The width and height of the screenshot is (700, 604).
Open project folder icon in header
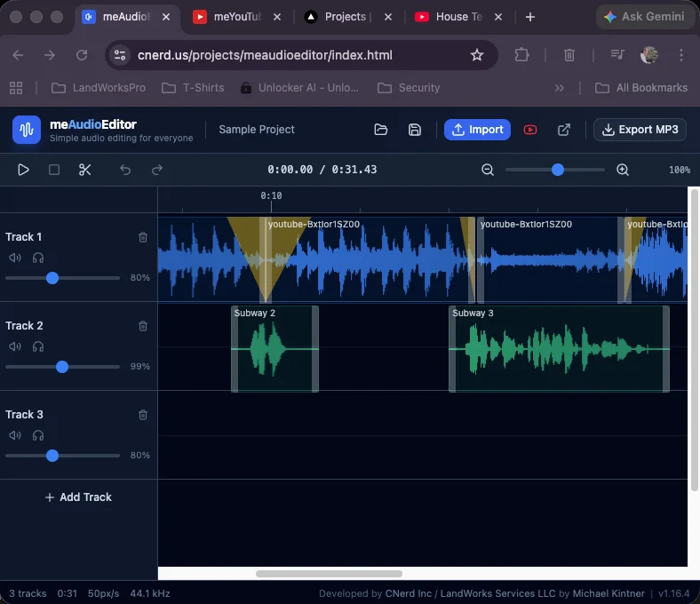[380, 130]
